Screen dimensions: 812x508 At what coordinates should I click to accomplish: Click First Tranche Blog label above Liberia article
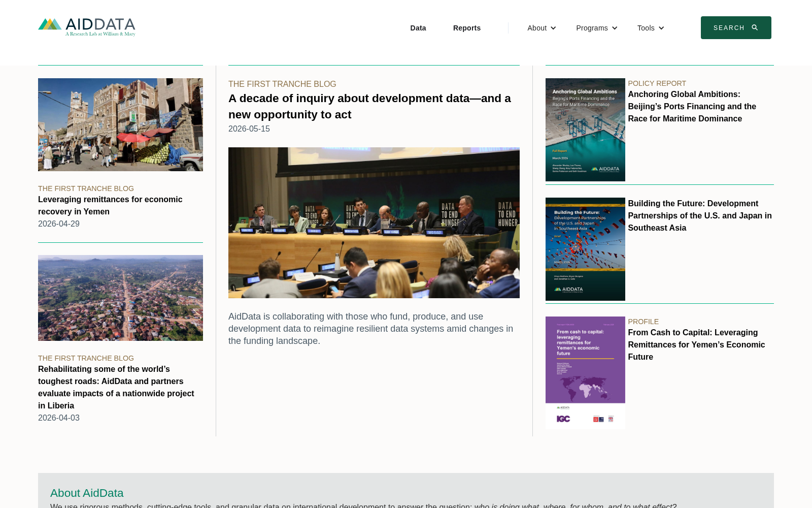pyautogui.click(x=86, y=358)
